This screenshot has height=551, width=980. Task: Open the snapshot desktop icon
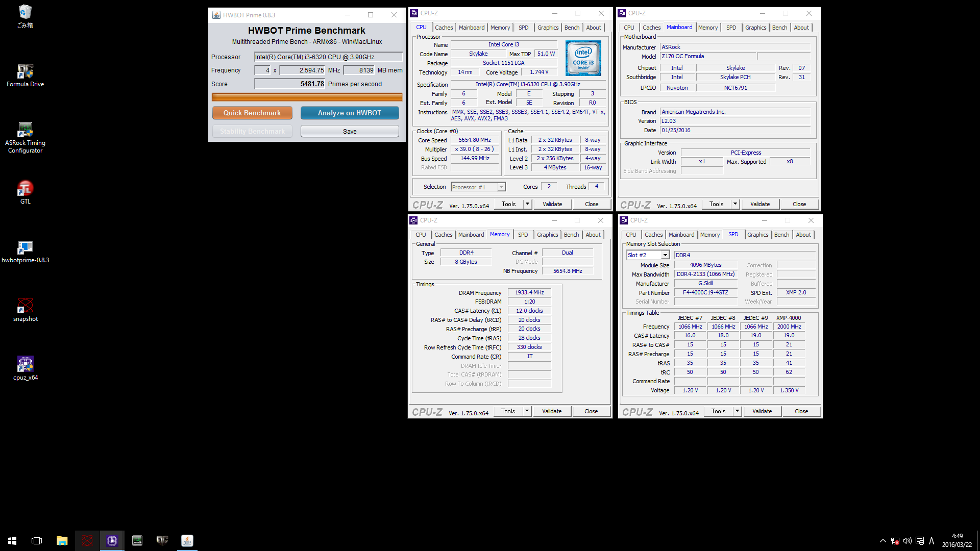click(x=25, y=310)
